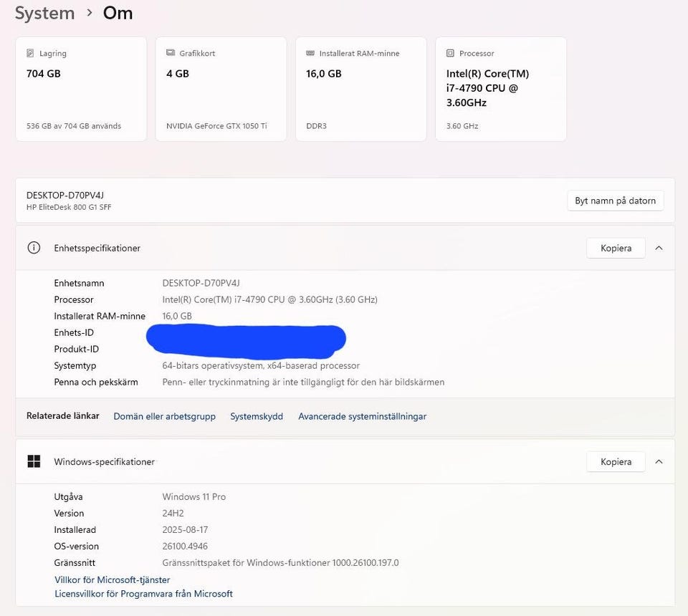This screenshot has width=688, height=616.
Task: Click the Windows-specifikationer section header
Action: coord(345,461)
